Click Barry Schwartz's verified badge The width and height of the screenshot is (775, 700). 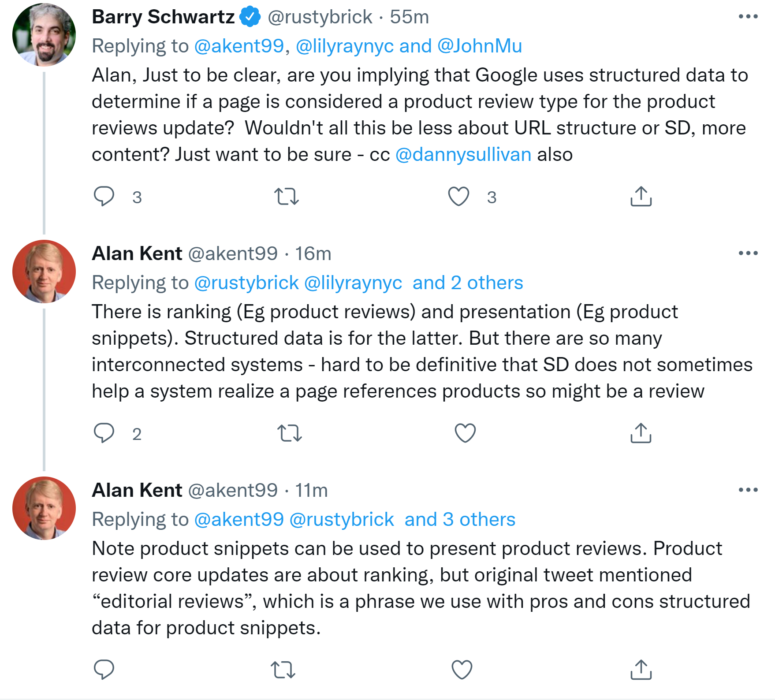[x=250, y=16]
